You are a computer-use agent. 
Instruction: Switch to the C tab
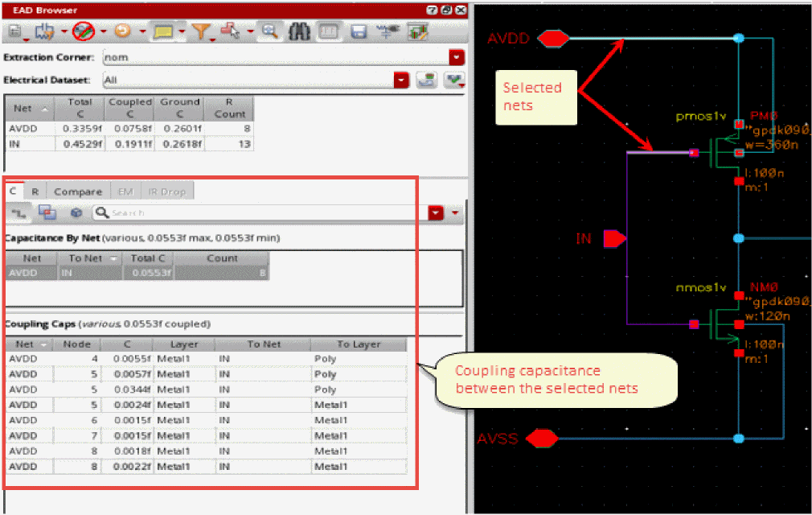click(13, 192)
